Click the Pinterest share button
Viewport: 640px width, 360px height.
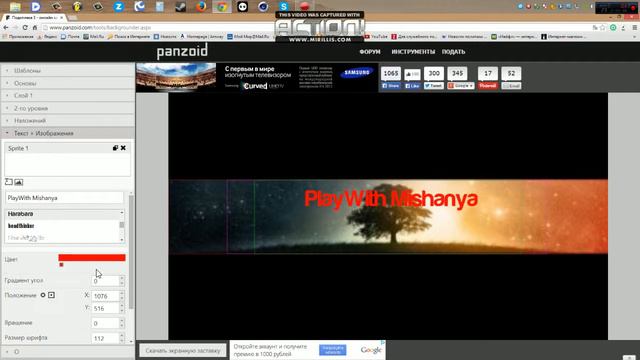click(x=488, y=86)
